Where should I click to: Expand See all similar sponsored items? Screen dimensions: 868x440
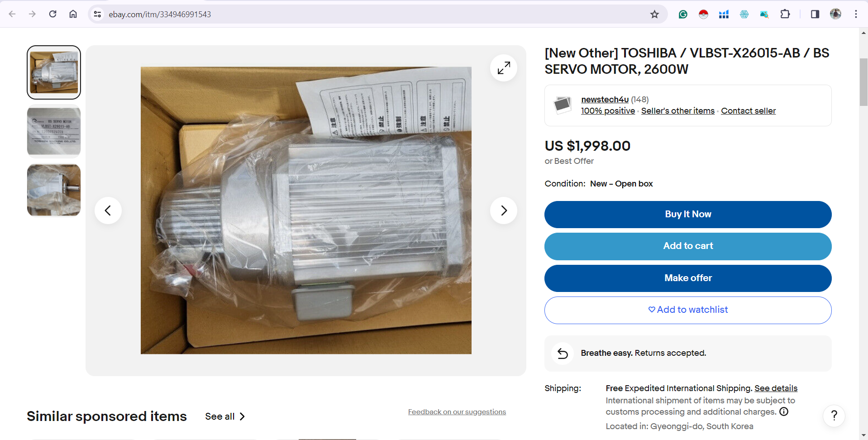tap(225, 416)
